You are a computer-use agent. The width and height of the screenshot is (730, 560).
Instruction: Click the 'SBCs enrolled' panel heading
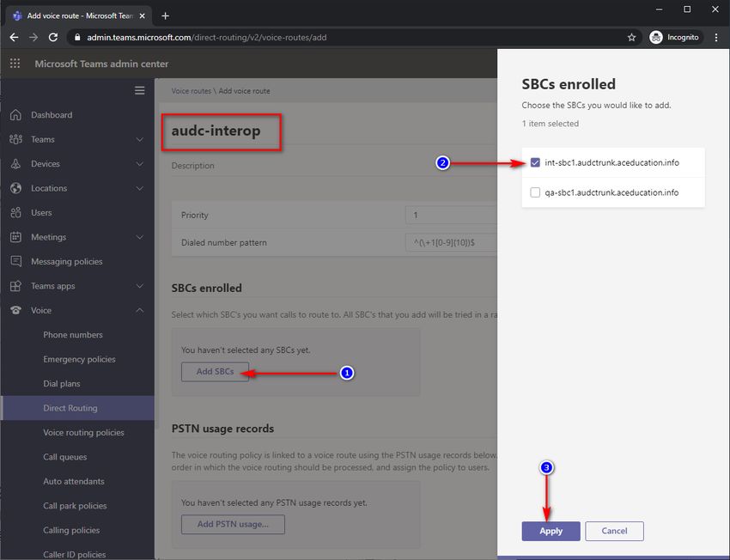point(569,84)
